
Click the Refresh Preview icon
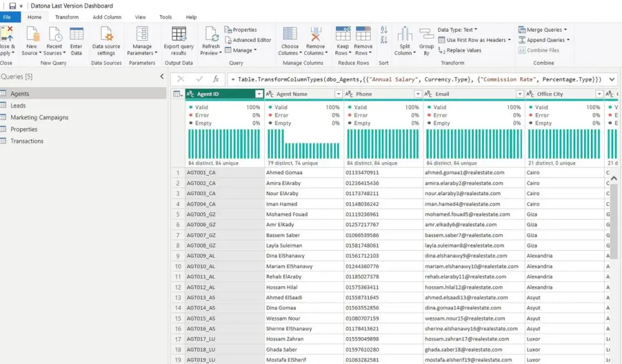click(211, 35)
